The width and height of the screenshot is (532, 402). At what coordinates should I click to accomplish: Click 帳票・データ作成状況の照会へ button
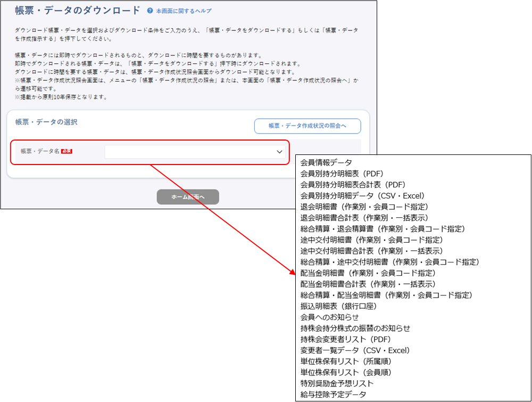(x=307, y=126)
